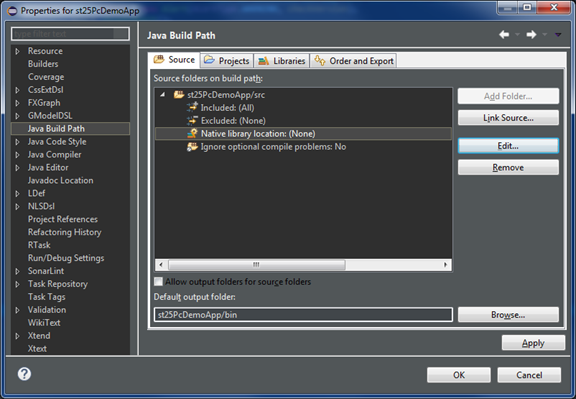Expand the Validation category
The height and width of the screenshot is (399, 576).
pyautogui.click(x=17, y=310)
